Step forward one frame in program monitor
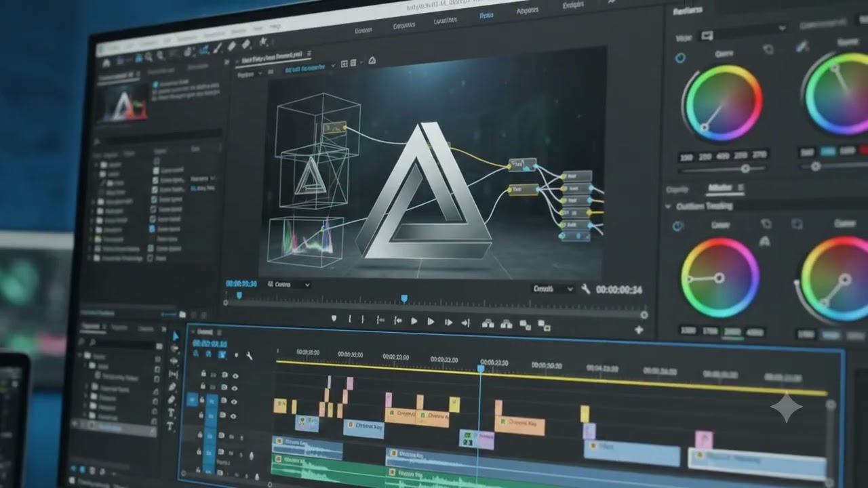The height and width of the screenshot is (488, 868). [x=448, y=322]
